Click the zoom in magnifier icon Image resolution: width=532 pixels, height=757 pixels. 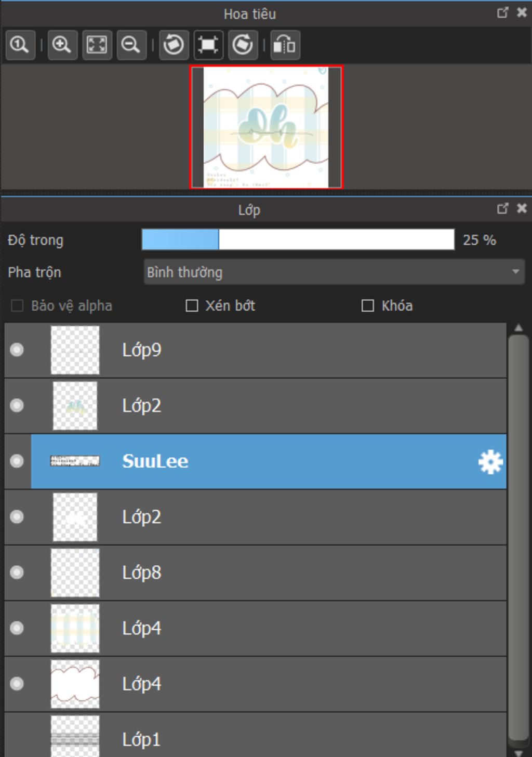tap(62, 45)
